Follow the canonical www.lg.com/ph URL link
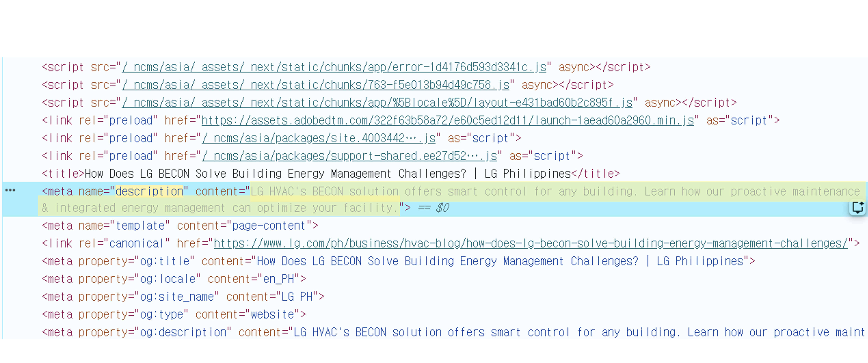Viewport: 868px width, 363px height. click(530, 243)
